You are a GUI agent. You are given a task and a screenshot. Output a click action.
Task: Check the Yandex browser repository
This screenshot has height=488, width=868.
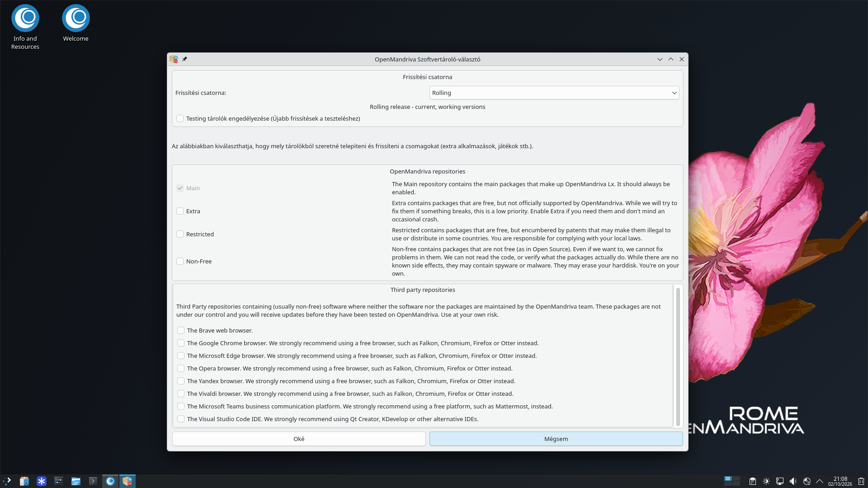click(181, 381)
